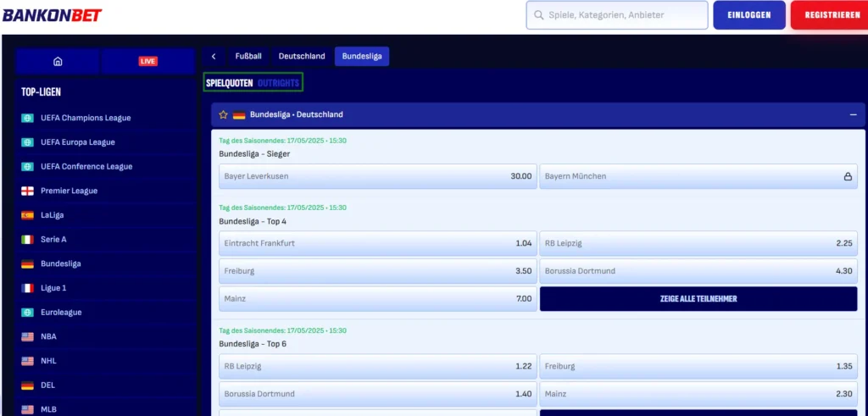
Task: Click the German flag in league header
Action: pyautogui.click(x=239, y=115)
